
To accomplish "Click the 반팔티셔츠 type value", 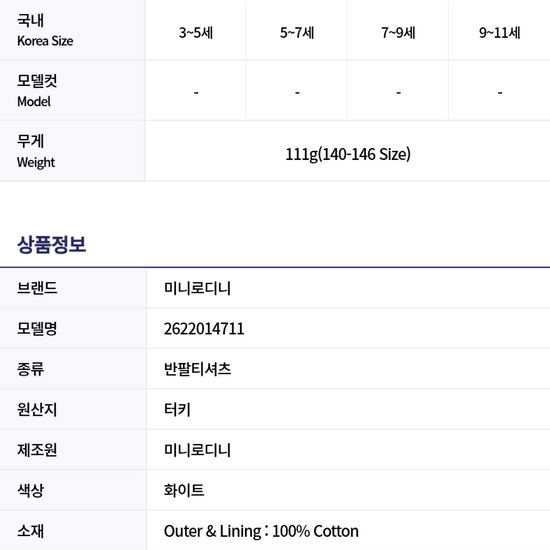I will tap(197, 369).
